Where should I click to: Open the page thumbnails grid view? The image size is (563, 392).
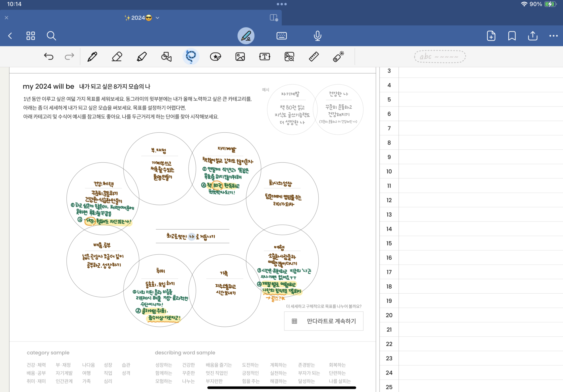click(31, 36)
